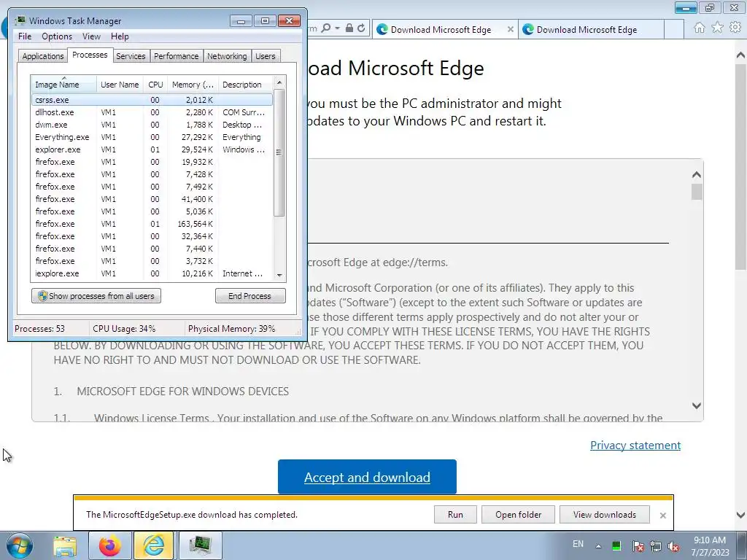The image size is (747, 560).
Task: Dismiss the download notification bar
Action: pyautogui.click(x=662, y=516)
